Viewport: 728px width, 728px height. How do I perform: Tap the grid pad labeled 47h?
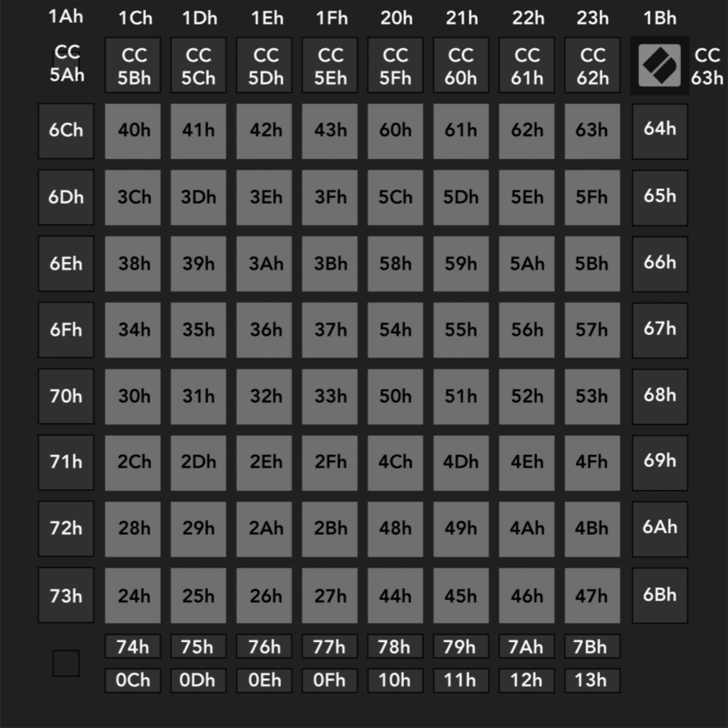pos(592,595)
